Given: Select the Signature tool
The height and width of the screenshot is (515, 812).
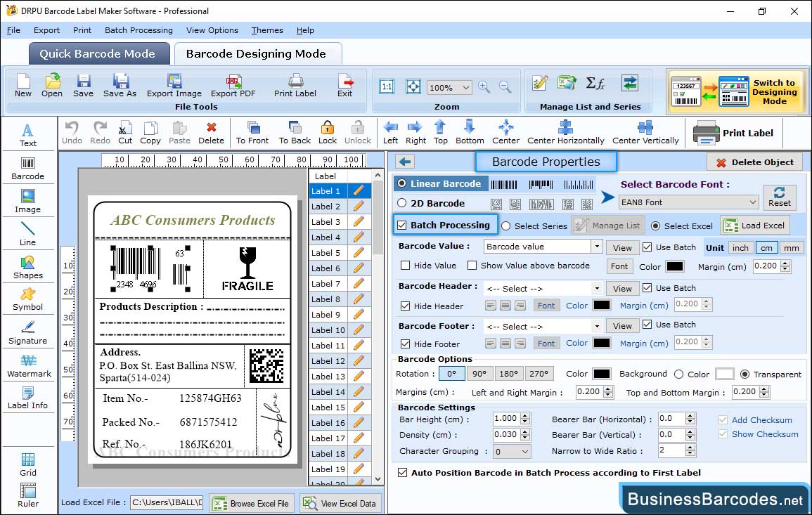Looking at the screenshot, I should click(28, 333).
